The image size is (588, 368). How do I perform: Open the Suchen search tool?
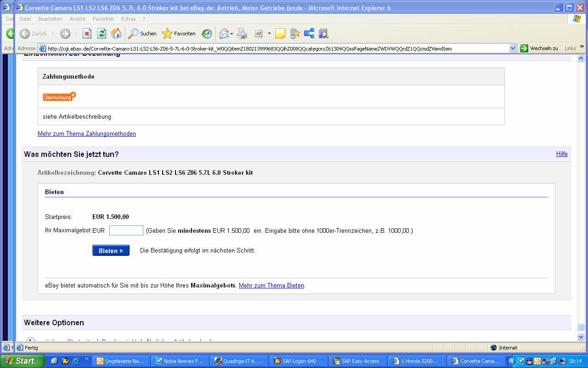tap(142, 34)
